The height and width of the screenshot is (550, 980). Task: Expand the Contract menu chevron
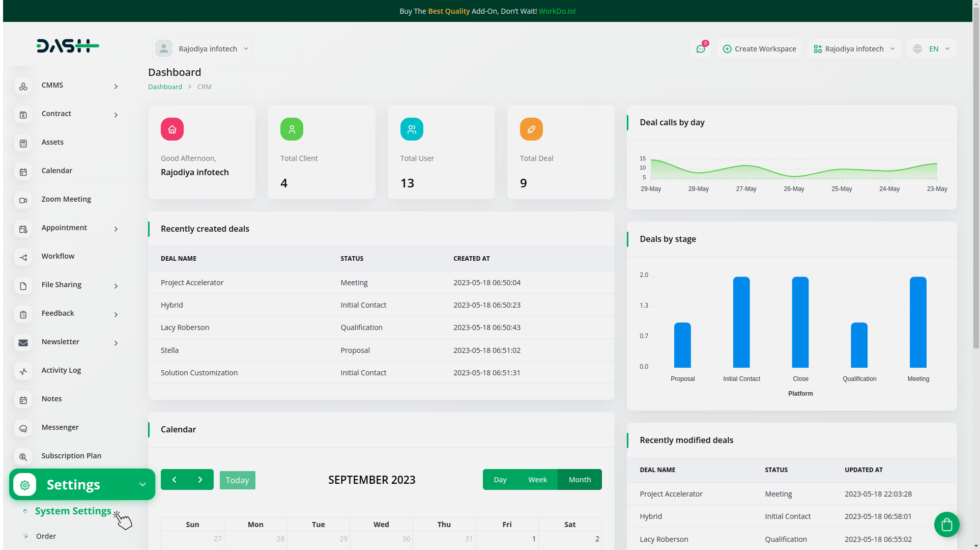116,115
